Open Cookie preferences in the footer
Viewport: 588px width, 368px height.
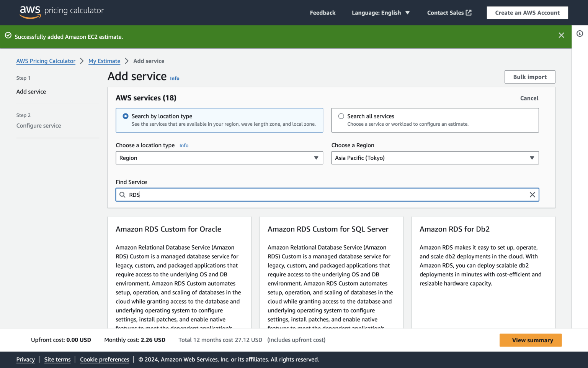(105, 360)
